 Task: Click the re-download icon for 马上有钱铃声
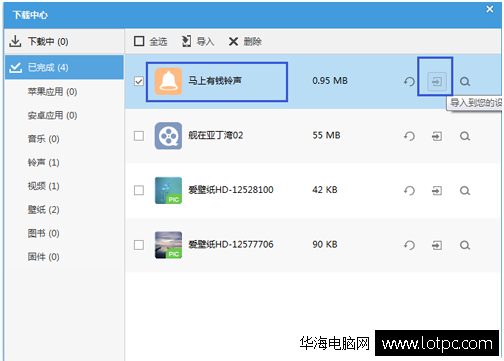pos(409,81)
